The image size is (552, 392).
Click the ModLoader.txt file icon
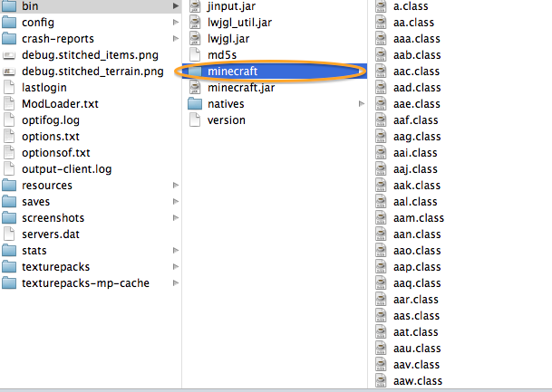coord(9,104)
